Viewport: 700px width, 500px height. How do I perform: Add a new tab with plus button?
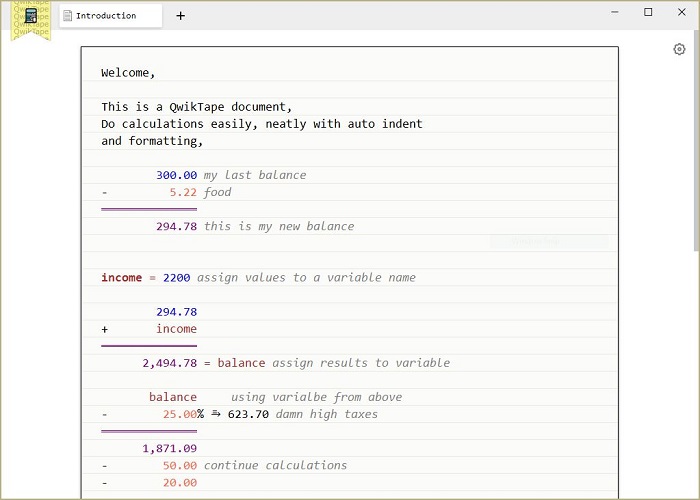180,16
